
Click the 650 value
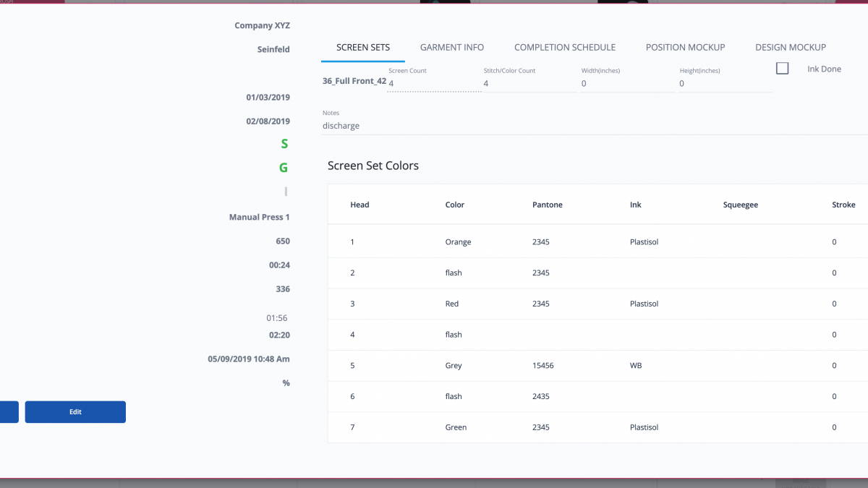283,241
